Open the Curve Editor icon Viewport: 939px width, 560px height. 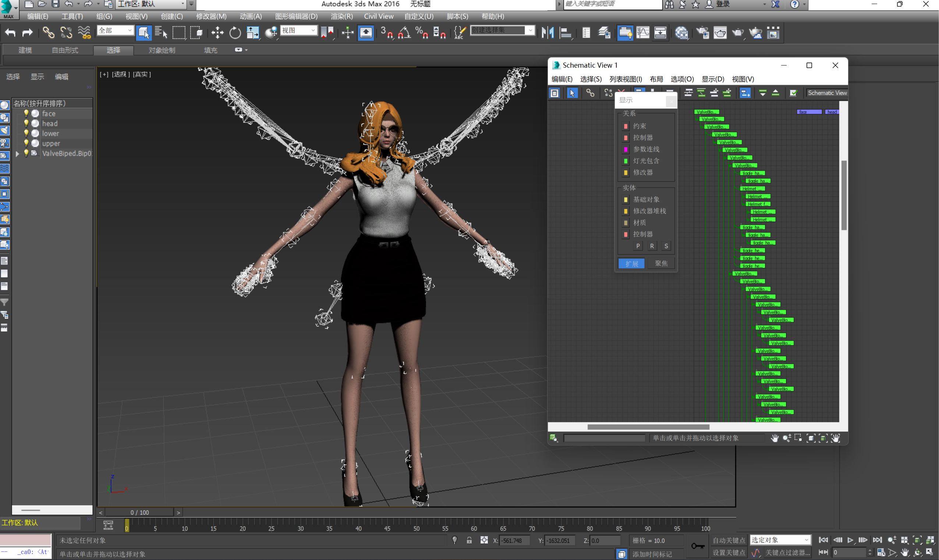pyautogui.click(x=643, y=33)
